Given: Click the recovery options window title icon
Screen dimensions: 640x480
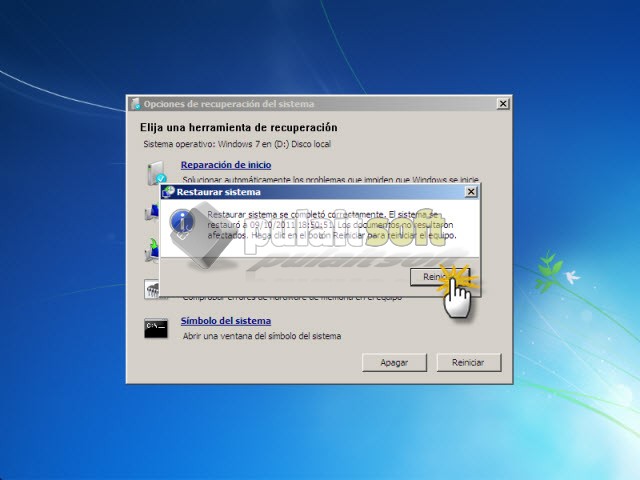Looking at the screenshot, I should tap(135, 104).
